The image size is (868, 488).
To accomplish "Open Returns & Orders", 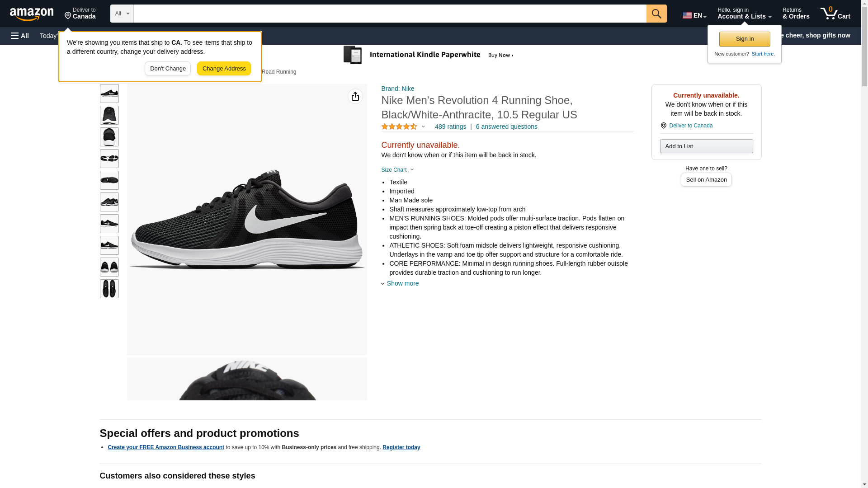I will pos(795,14).
